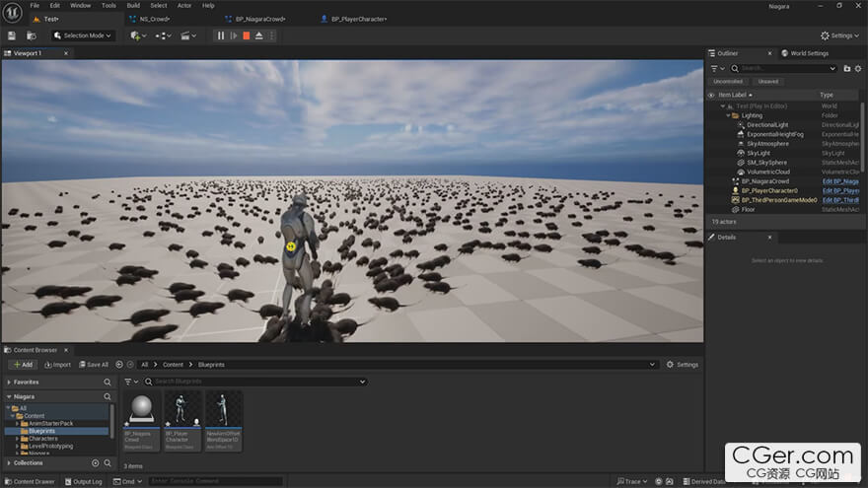Click the Search Blueprints field
Image resolution: width=868 pixels, height=488 pixels.
click(254, 382)
